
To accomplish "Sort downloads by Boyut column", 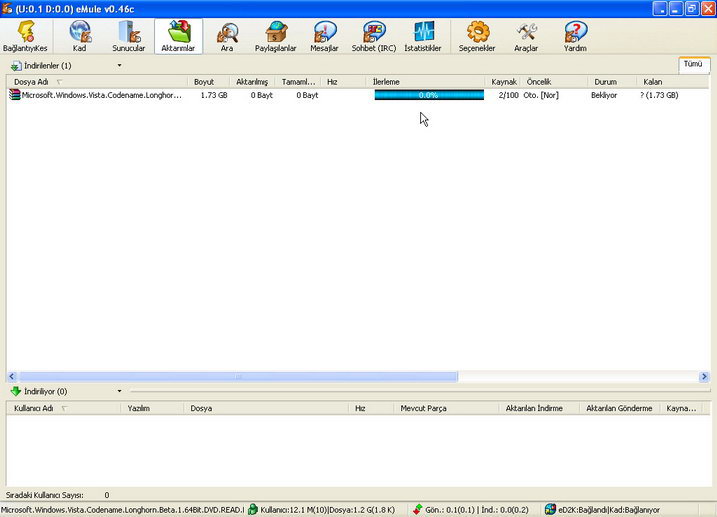I will [x=208, y=82].
